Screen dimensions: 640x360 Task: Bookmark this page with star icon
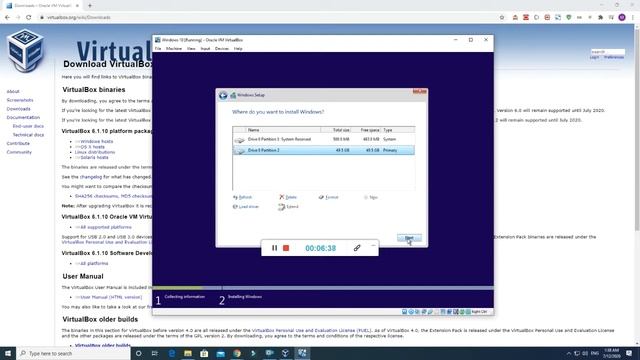[502, 18]
